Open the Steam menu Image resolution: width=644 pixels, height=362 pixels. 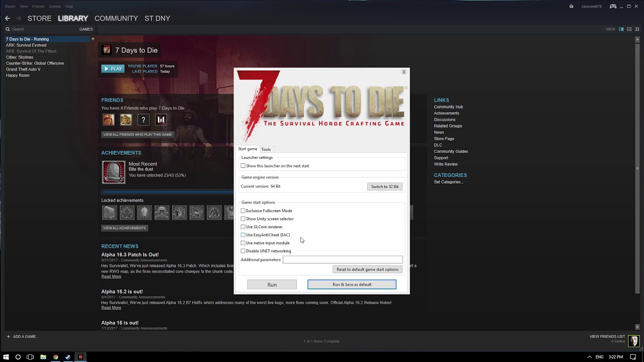click(10, 7)
